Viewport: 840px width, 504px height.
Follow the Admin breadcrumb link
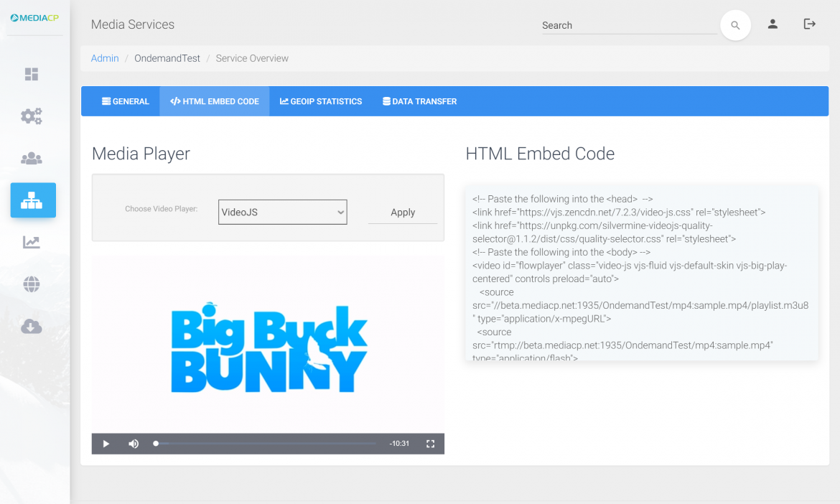click(105, 58)
